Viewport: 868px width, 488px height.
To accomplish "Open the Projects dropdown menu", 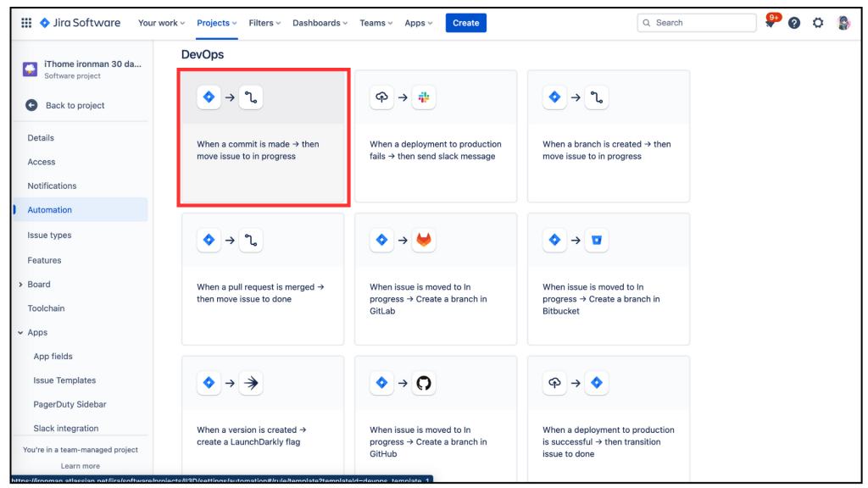I will coord(217,23).
